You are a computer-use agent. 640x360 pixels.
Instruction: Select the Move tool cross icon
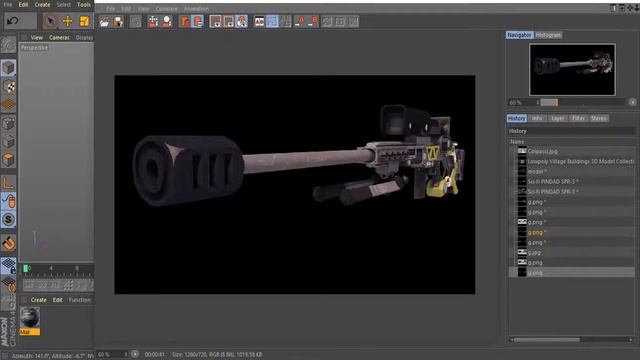point(67,21)
